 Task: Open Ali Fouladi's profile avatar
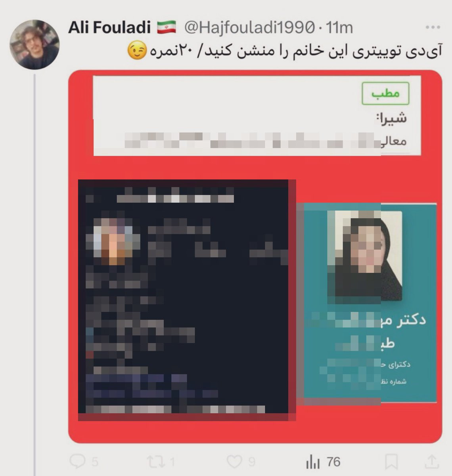tap(34, 44)
